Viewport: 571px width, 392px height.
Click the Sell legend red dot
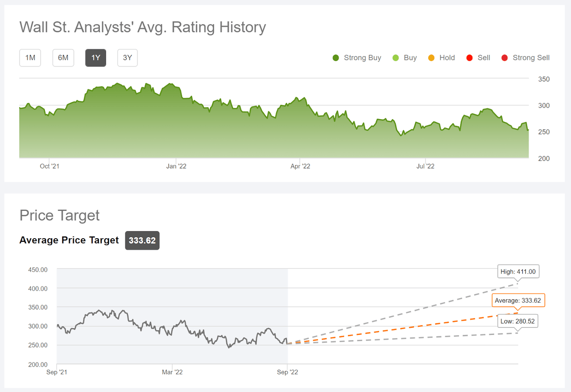click(x=469, y=58)
